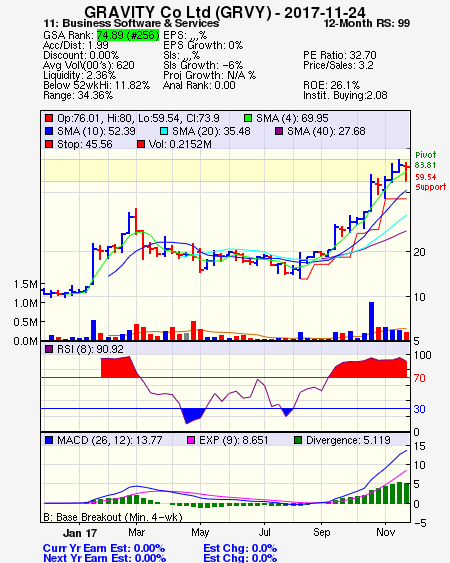Click the Acc/Dist: 1.99 value
This screenshot has height=563, width=450.
(76, 45)
